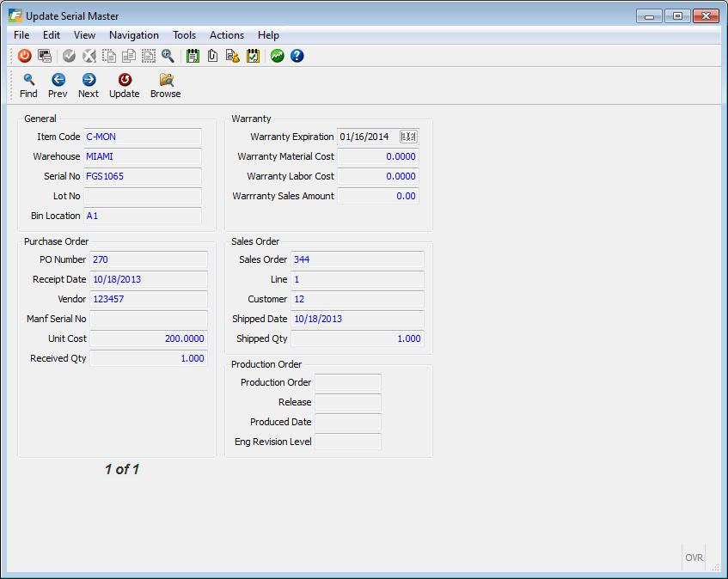Click the Warranty Labor Cost field

(377, 176)
